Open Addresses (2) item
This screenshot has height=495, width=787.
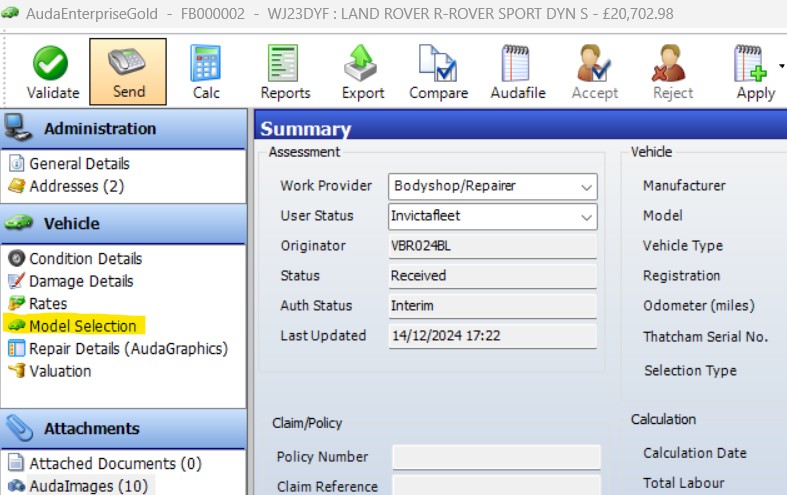(x=76, y=186)
